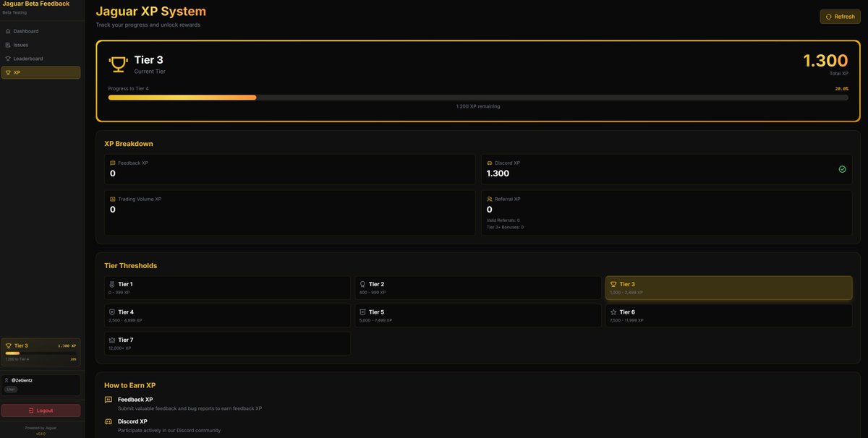
Task: Click the 12,000+ XP range text
Action: pos(119,348)
